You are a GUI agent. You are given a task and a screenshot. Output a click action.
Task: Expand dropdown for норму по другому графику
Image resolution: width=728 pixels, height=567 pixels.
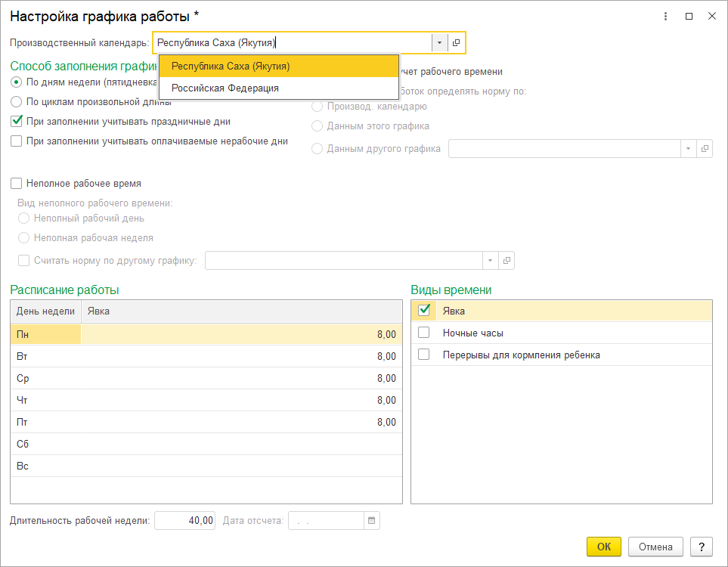click(491, 261)
